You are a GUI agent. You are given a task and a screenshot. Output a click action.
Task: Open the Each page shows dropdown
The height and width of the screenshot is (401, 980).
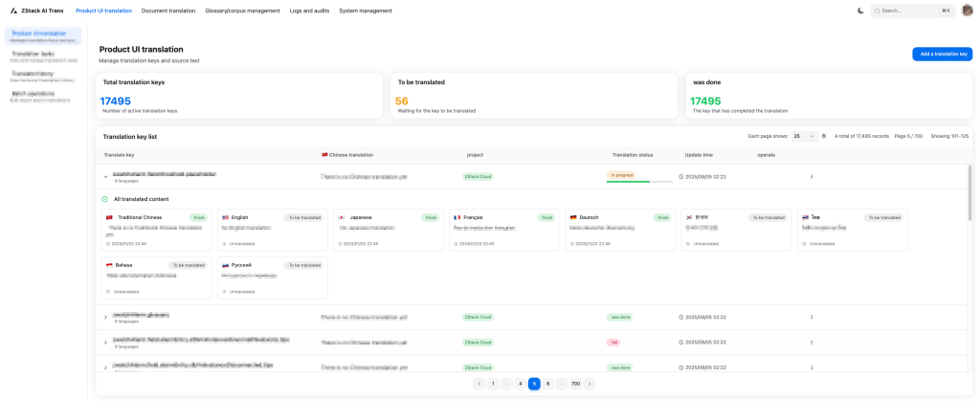pos(804,136)
